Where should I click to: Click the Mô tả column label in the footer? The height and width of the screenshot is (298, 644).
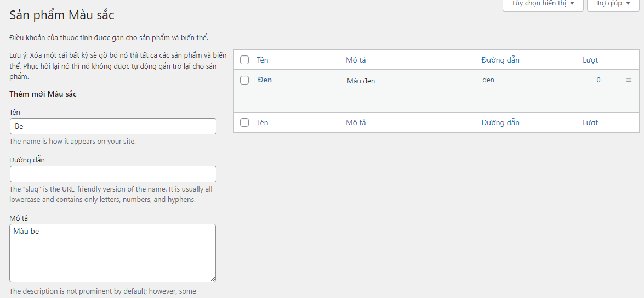pyautogui.click(x=356, y=122)
